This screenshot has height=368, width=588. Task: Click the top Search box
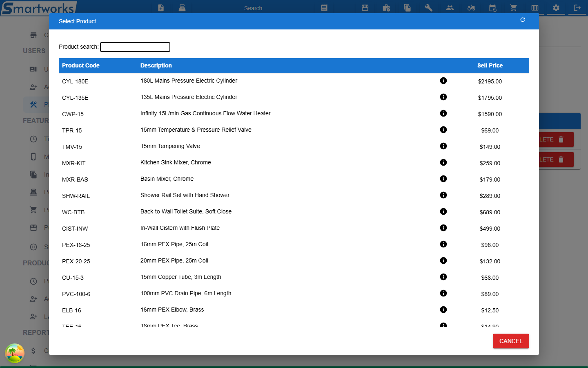(253, 8)
